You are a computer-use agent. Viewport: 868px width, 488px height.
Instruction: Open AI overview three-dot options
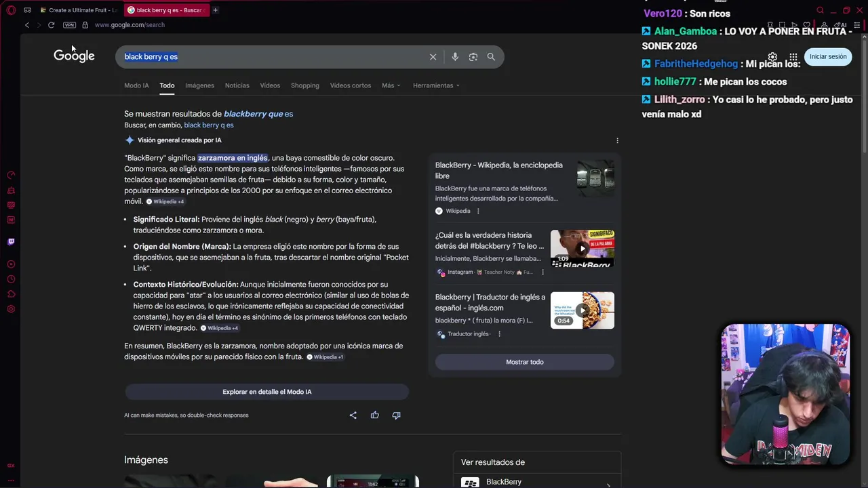point(617,140)
